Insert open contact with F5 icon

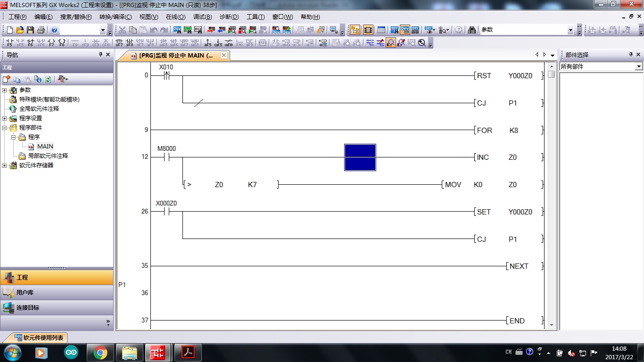pos(9,43)
